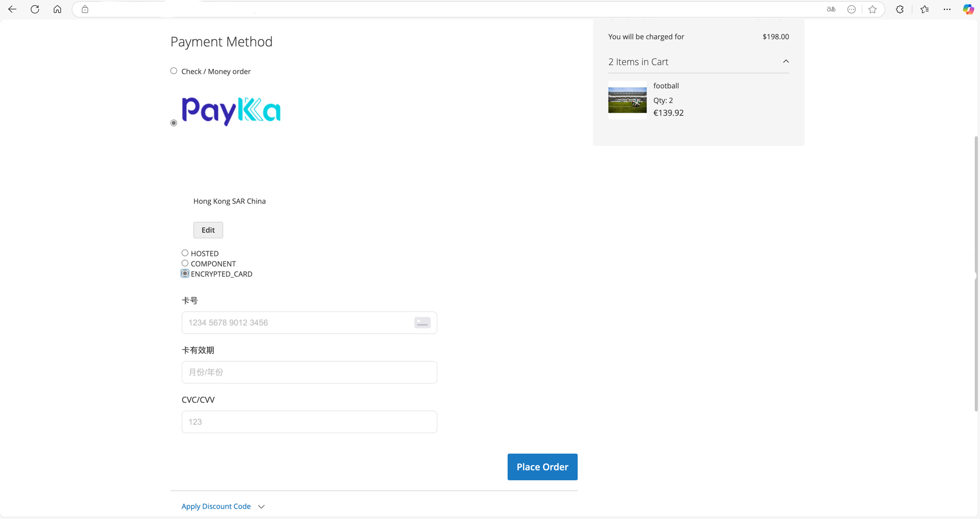Focus the card number input field
This screenshot has height=519, width=980.
click(x=309, y=323)
